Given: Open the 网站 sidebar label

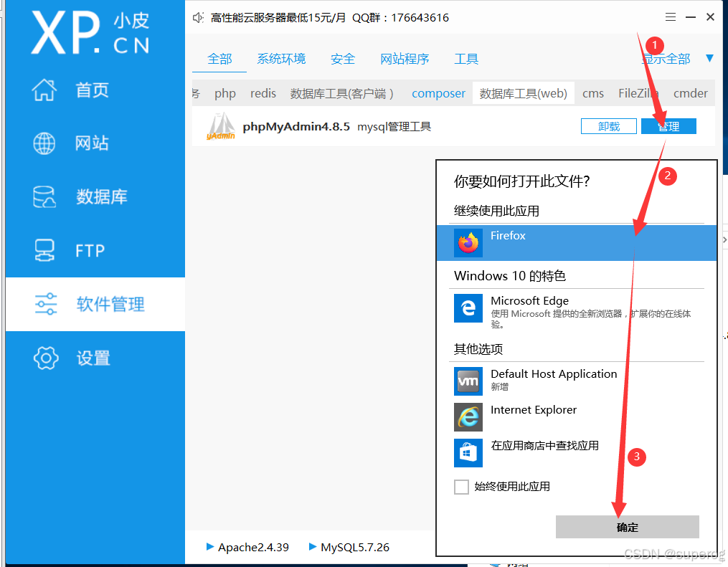Looking at the screenshot, I should (x=92, y=143).
